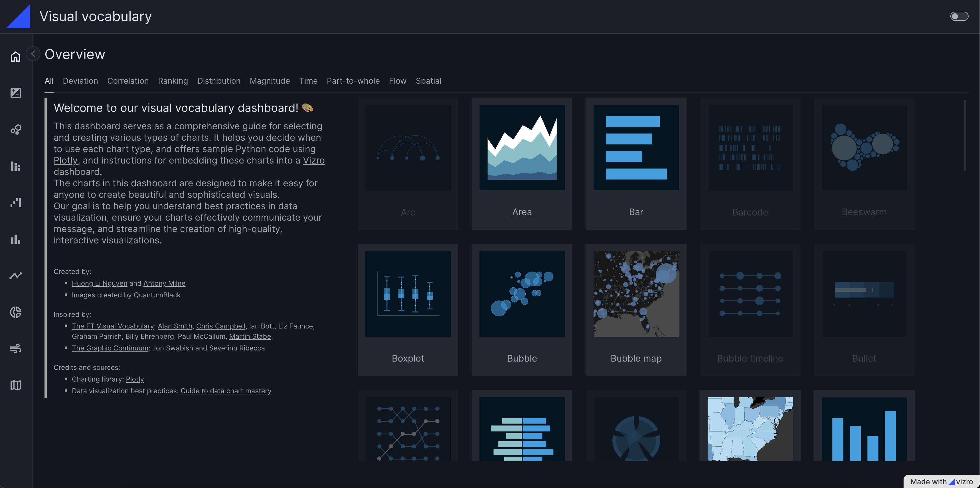980x488 pixels.
Task: Switch to the Correlation tab
Action: pos(128,81)
